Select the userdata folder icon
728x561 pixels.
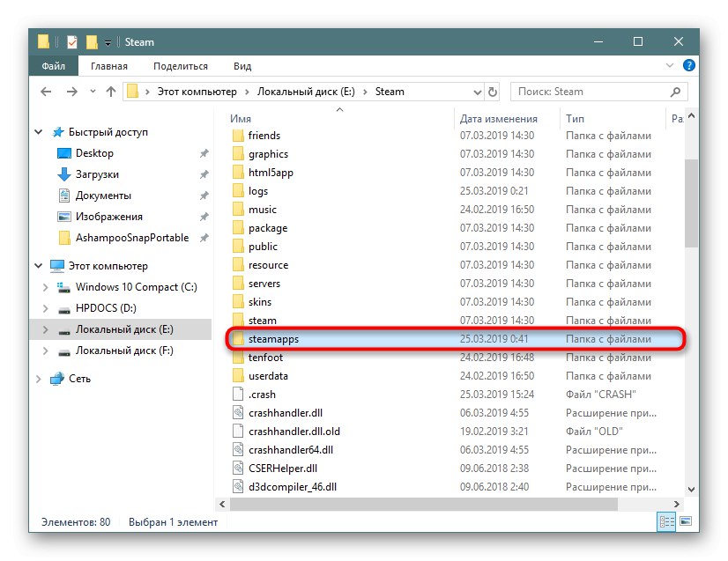[238, 376]
